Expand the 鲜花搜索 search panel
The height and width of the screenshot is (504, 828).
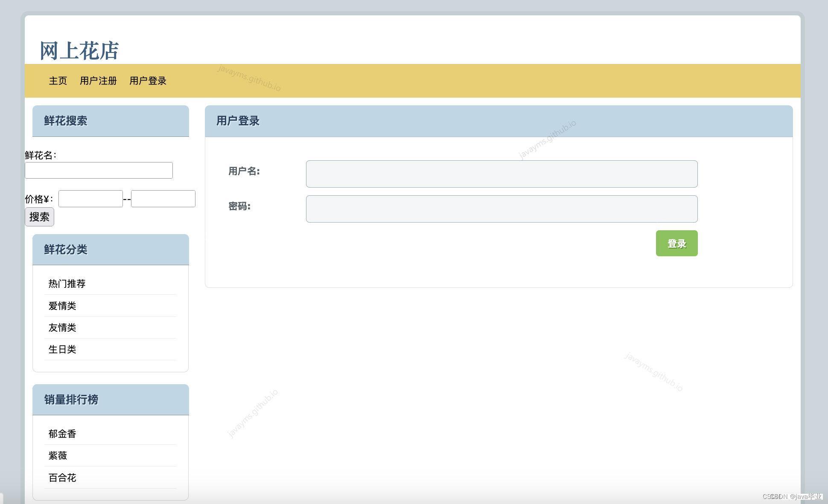tap(111, 121)
